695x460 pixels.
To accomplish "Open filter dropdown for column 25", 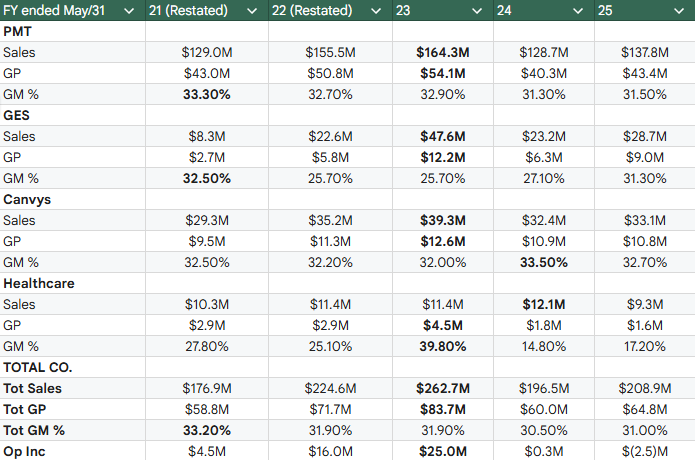I will 679,11.
